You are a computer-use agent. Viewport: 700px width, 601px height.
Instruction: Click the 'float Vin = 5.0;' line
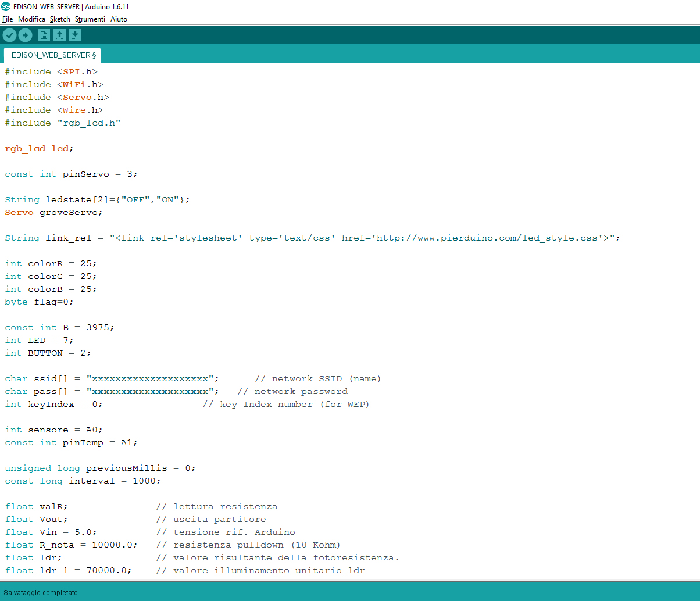[150, 532]
